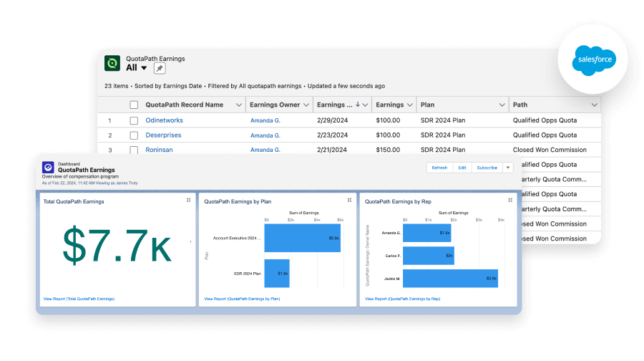Pin the All list view
The height and width of the screenshot is (361, 644).
(x=160, y=68)
